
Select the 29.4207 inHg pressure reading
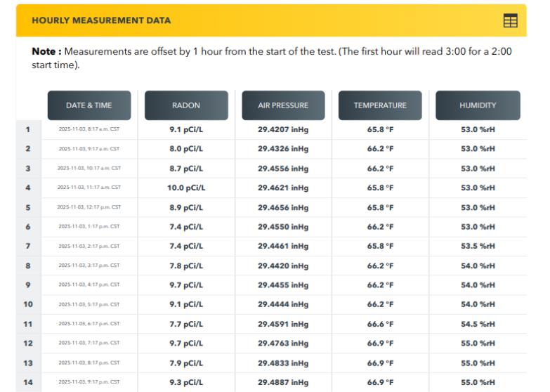(283, 129)
